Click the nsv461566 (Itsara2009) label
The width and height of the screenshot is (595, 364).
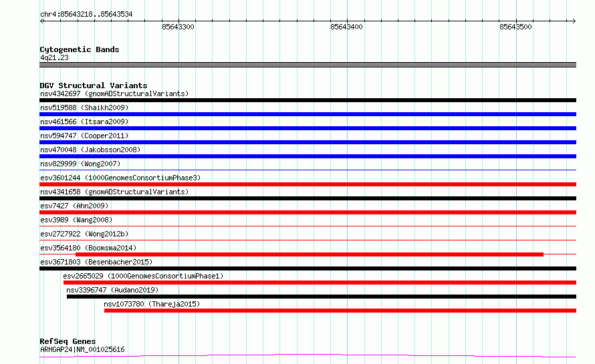click(84, 122)
